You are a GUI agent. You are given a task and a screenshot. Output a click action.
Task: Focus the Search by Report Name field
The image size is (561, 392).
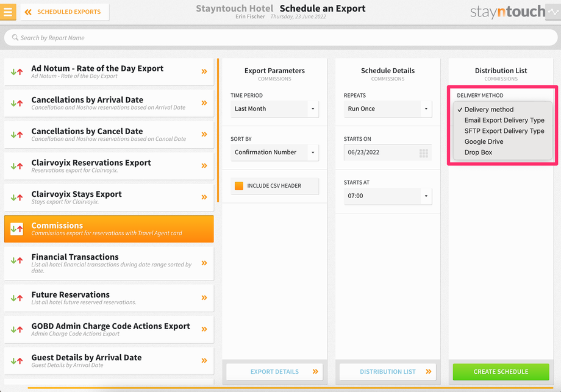click(280, 38)
